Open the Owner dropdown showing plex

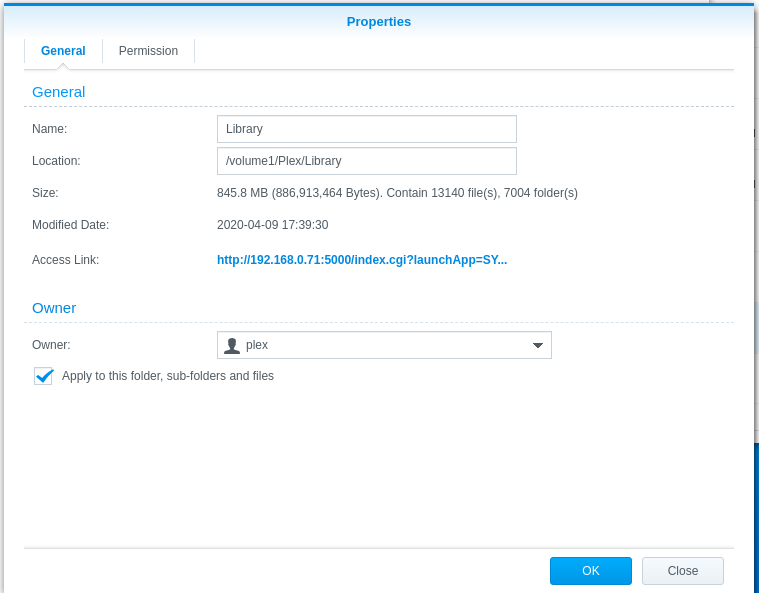click(x=384, y=345)
